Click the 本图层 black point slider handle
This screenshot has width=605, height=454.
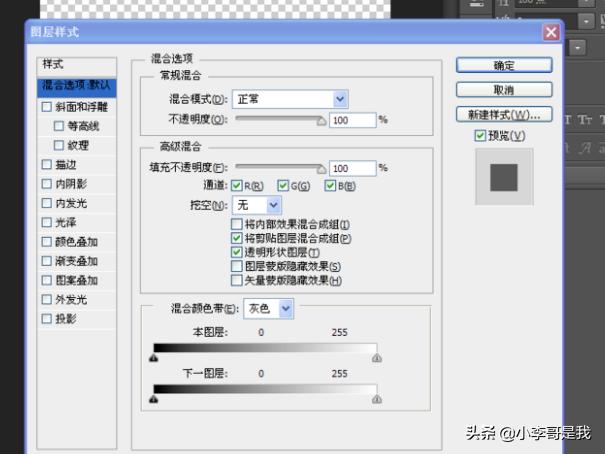(x=153, y=356)
